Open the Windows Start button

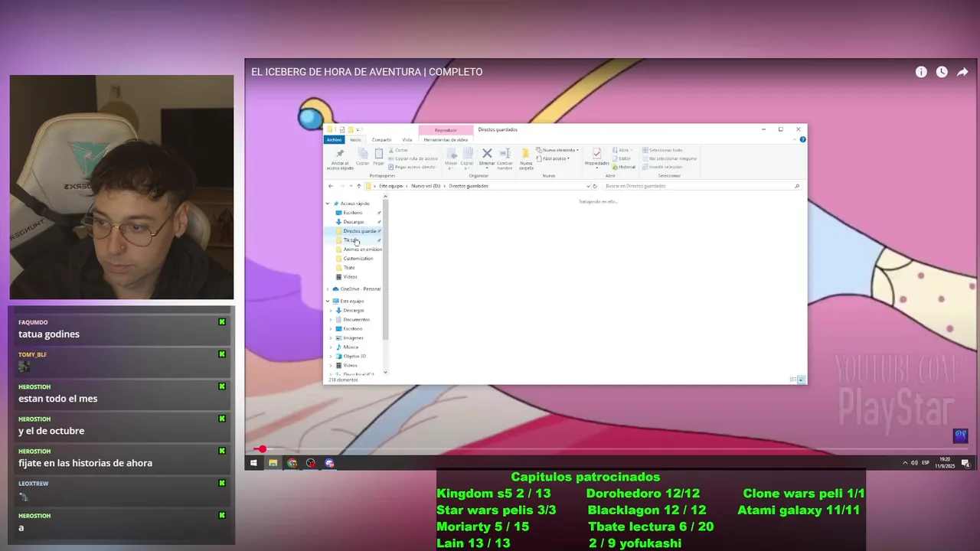pos(253,463)
